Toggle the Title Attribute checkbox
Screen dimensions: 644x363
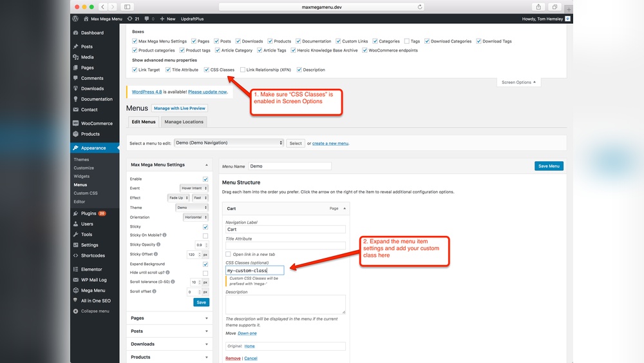click(168, 70)
